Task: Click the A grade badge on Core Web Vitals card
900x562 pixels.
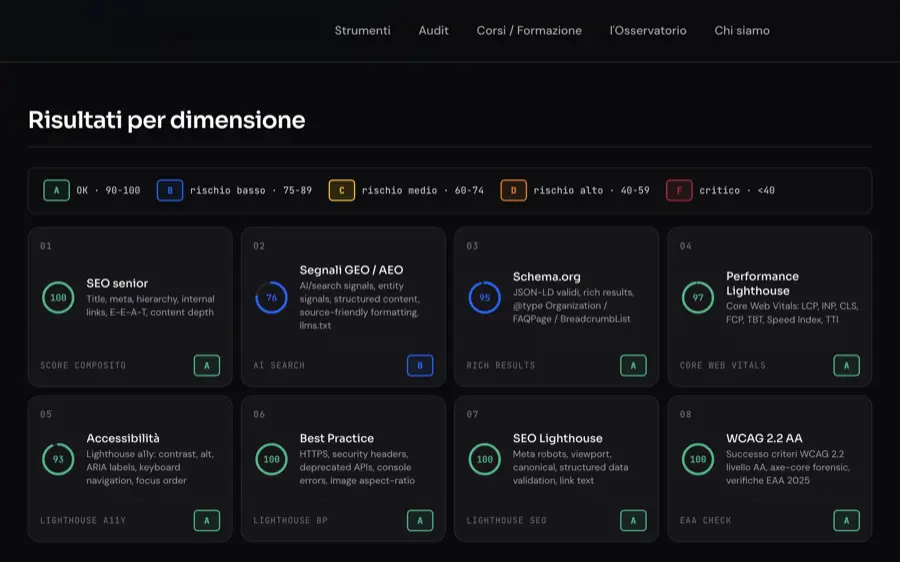Action: [x=847, y=365]
